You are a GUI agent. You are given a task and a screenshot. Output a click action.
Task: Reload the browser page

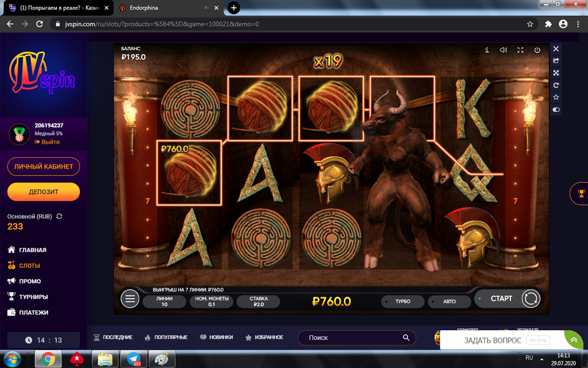tap(39, 24)
